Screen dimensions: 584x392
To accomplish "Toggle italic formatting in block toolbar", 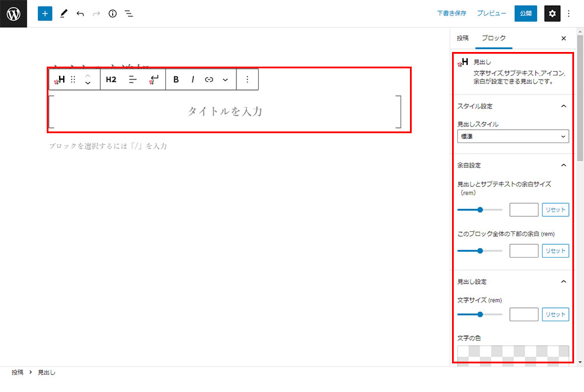I will (x=193, y=79).
